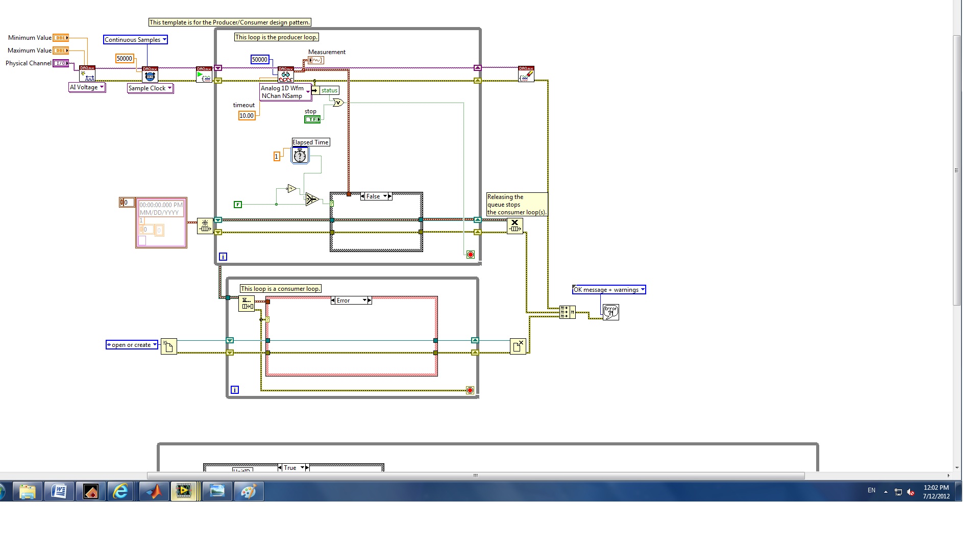Click the Producer/Consumer template comment

point(230,22)
